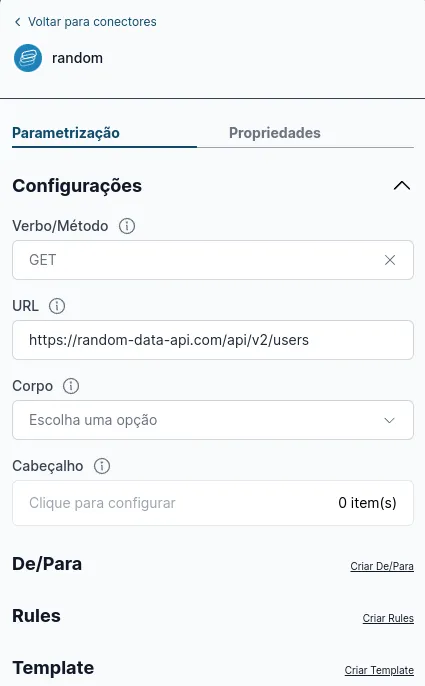Open the info icon next to Corpo
The height and width of the screenshot is (686, 425).
click(71, 386)
